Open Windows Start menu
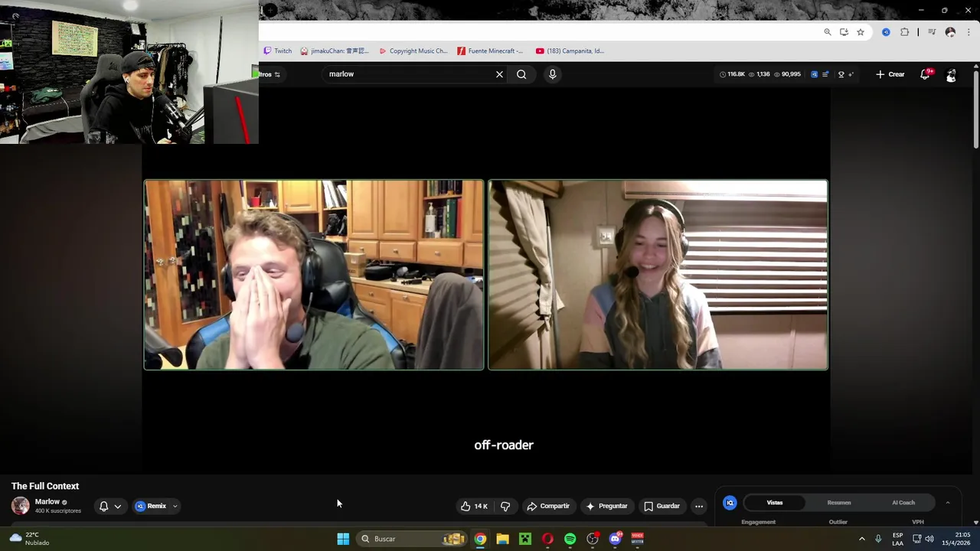Screen dimensions: 980x551 coord(343,539)
